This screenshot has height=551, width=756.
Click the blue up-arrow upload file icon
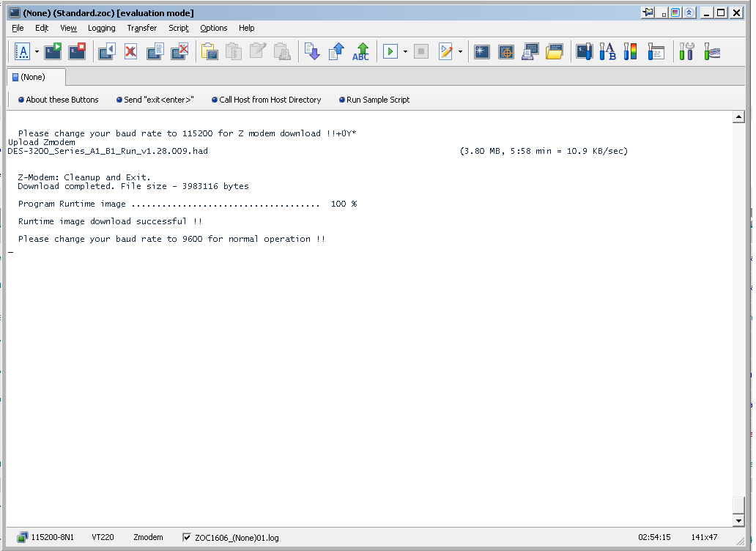[336, 52]
